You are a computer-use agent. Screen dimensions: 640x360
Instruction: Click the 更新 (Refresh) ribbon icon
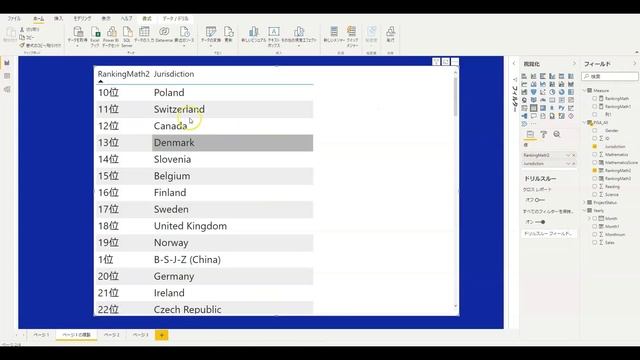[x=228, y=32]
